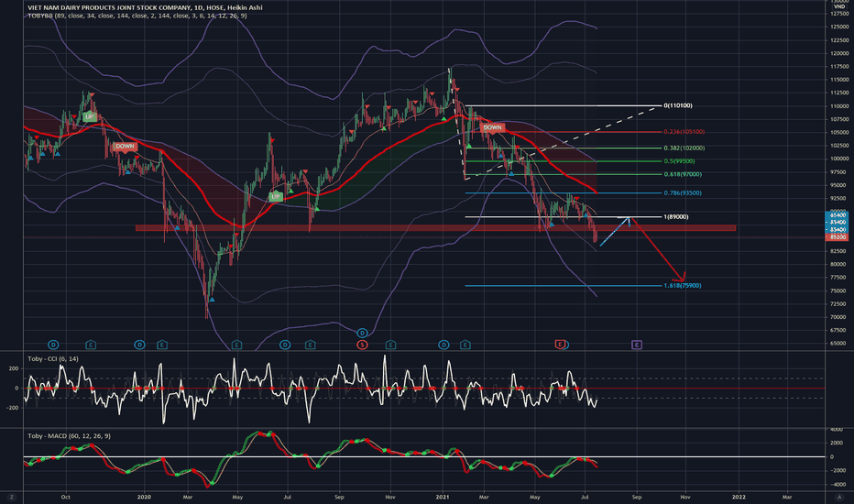Click the Fibonacci level label 0.236(105100)
The height and width of the screenshot is (504, 854).
(684, 132)
